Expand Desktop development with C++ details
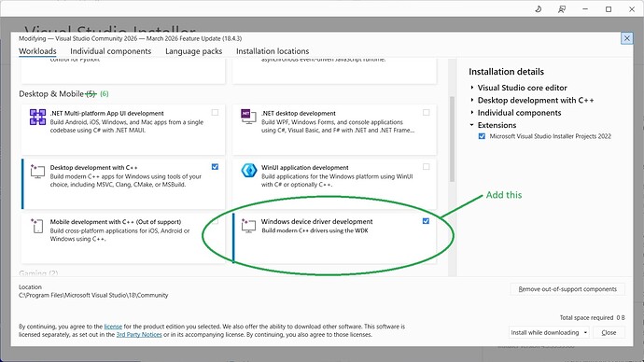The height and width of the screenshot is (362, 644). pos(472,100)
